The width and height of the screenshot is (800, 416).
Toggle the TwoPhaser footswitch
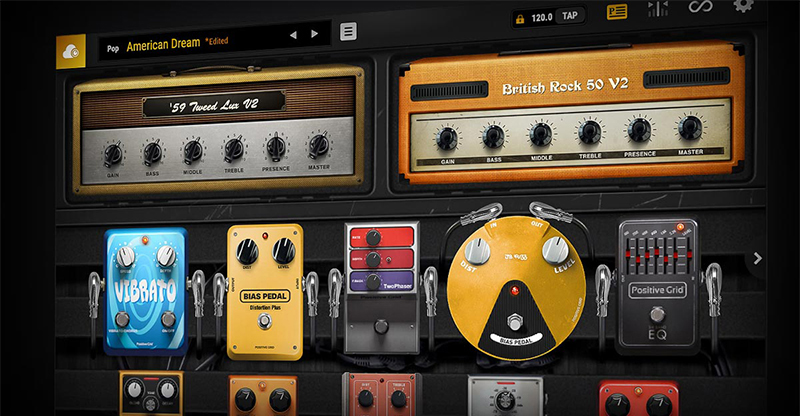tap(381, 326)
